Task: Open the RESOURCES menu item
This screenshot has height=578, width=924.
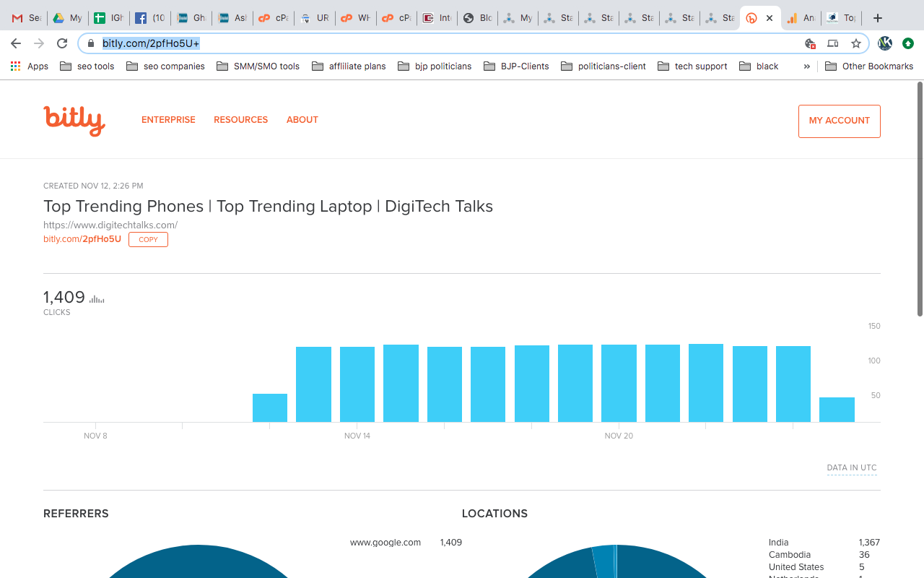Action: click(x=240, y=120)
